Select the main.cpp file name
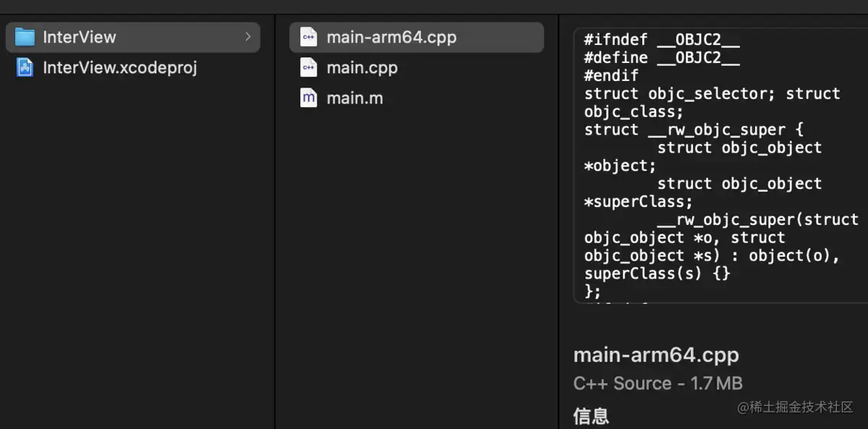Screen dimensions: 868x429 click(x=362, y=67)
